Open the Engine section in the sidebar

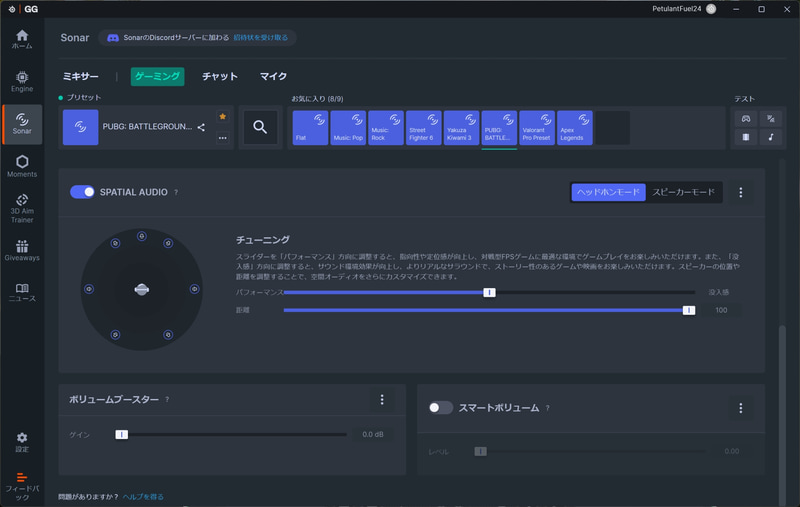(x=22, y=82)
